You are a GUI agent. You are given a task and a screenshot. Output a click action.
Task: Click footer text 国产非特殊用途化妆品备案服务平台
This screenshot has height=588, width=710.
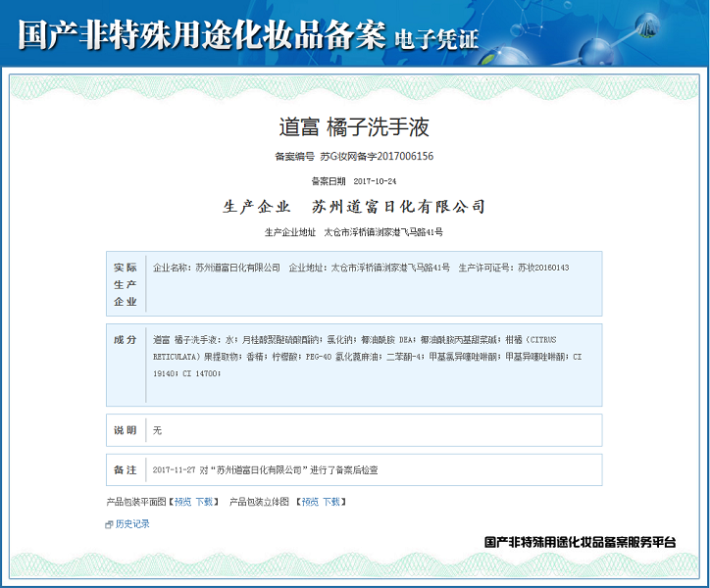(580, 542)
